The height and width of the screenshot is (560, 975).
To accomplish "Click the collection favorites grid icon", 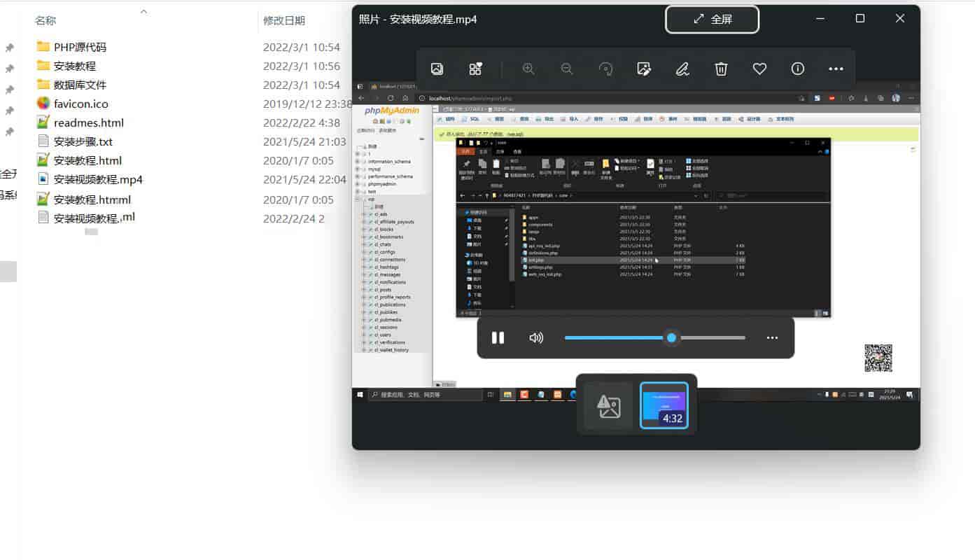I will point(475,69).
